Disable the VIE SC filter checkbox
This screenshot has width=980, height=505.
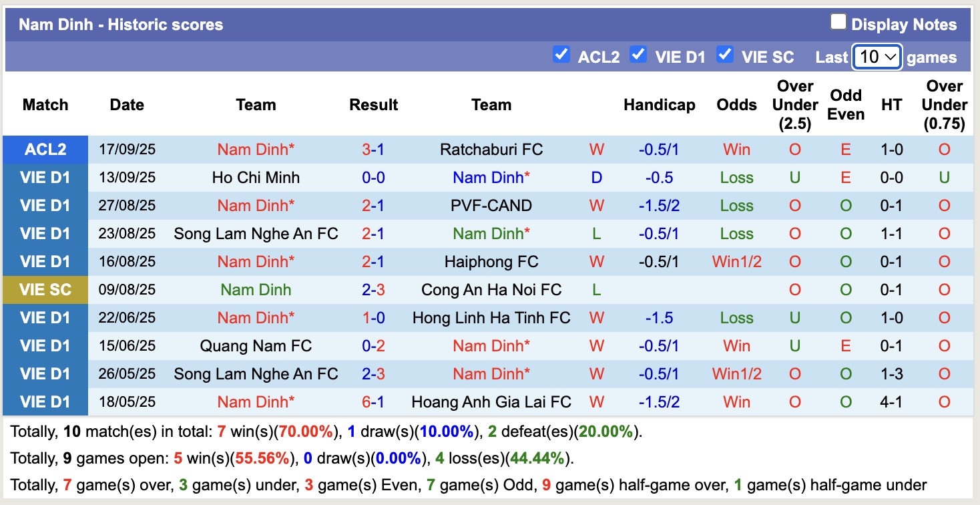pos(725,55)
